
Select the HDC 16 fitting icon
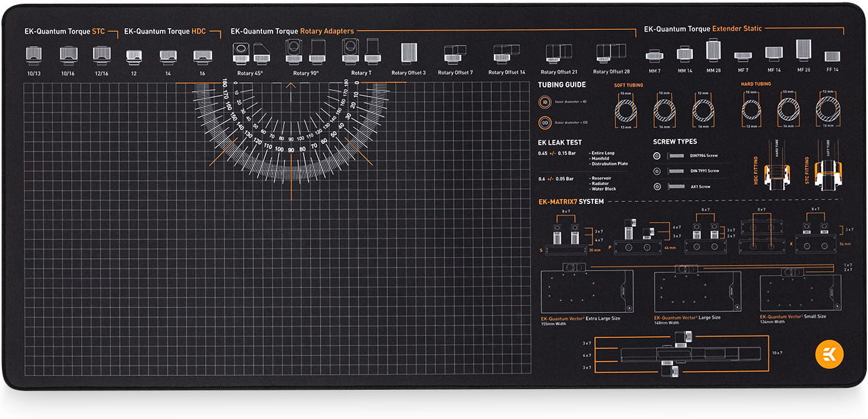click(x=202, y=57)
